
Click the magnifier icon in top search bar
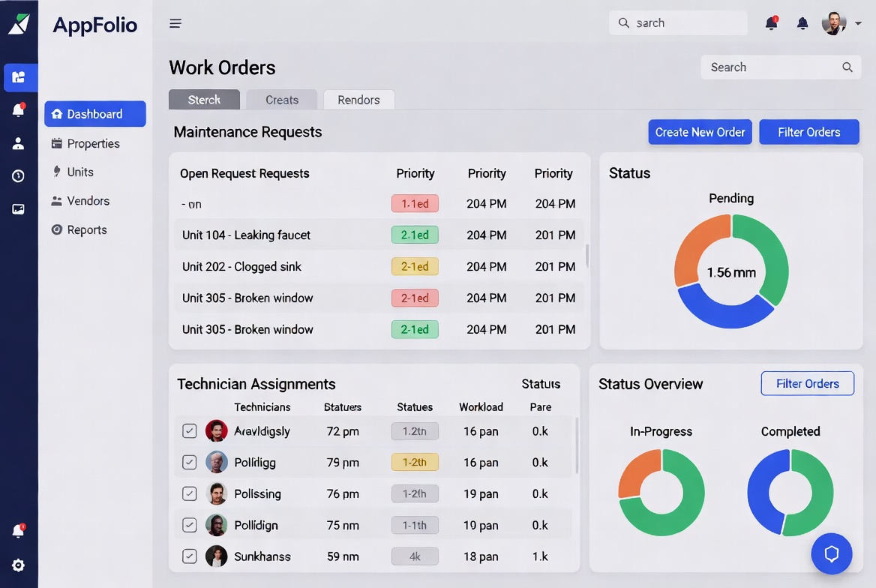(623, 23)
